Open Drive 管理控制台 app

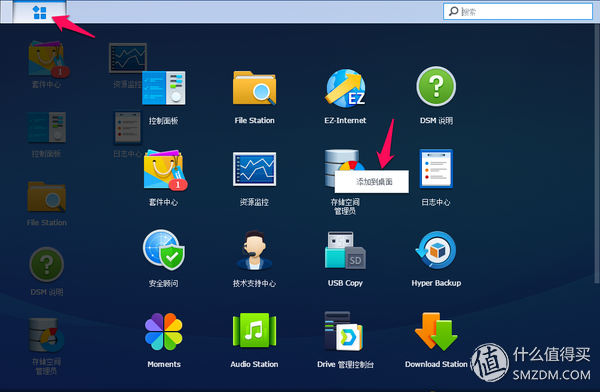[x=344, y=331]
